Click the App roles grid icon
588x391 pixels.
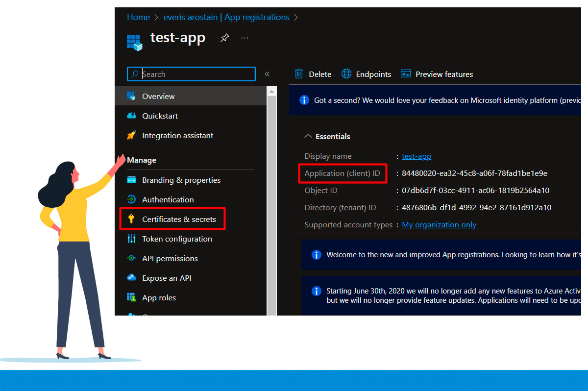132,297
